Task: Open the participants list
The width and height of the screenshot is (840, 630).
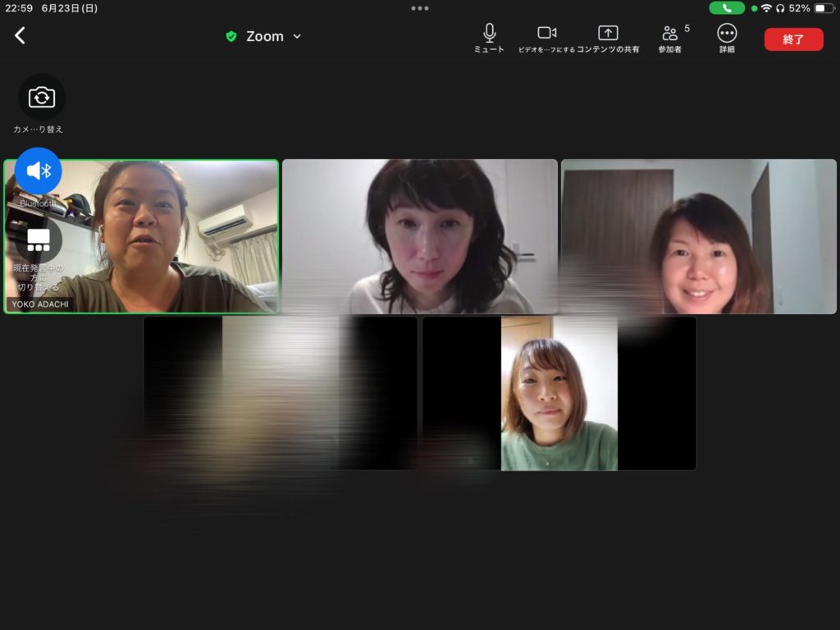Action: point(670,37)
